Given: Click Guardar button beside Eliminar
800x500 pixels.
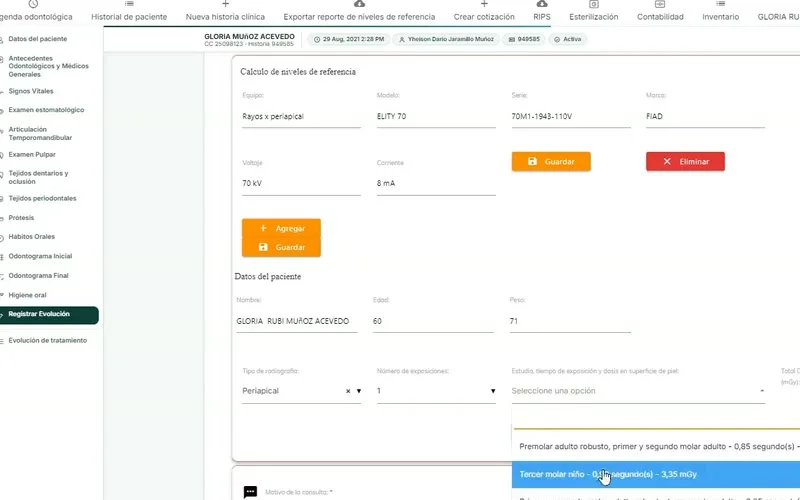Looking at the screenshot, I should 551,161.
